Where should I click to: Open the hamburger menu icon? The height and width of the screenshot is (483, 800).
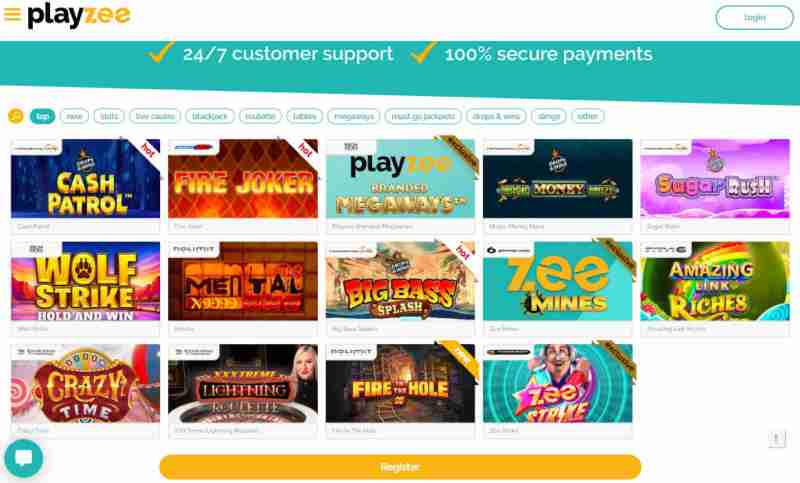pyautogui.click(x=12, y=14)
